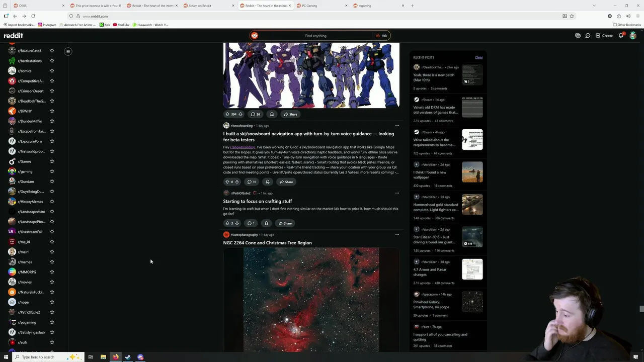
Task: Downvote the crafting stuff post
Action: (237, 223)
